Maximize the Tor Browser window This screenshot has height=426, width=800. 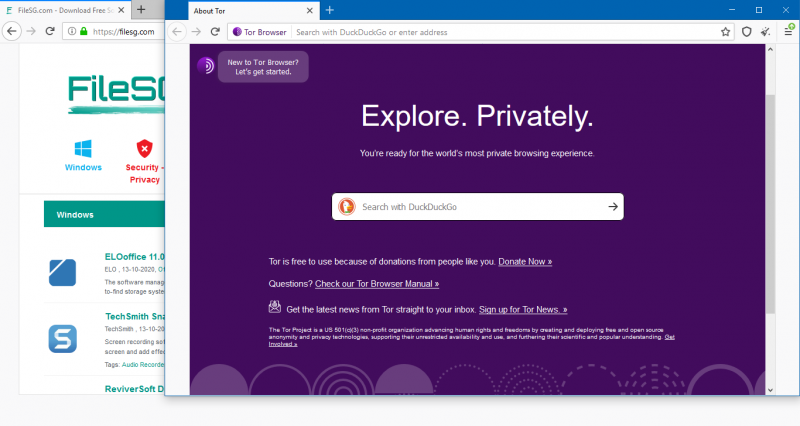coord(759,10)
